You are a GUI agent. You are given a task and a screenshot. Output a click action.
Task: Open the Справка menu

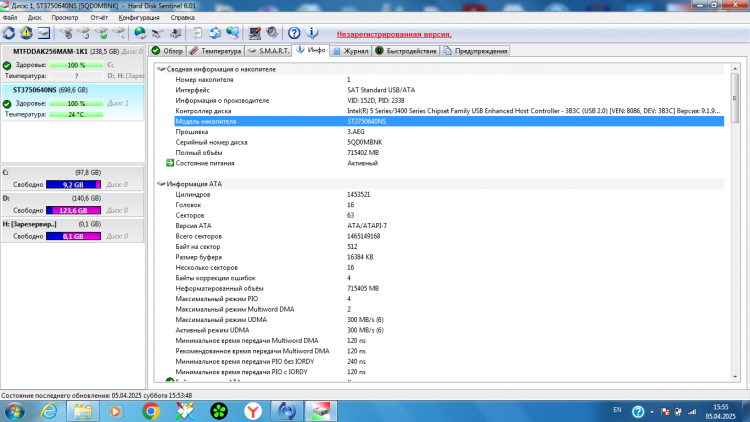click(x=182, y=17)
